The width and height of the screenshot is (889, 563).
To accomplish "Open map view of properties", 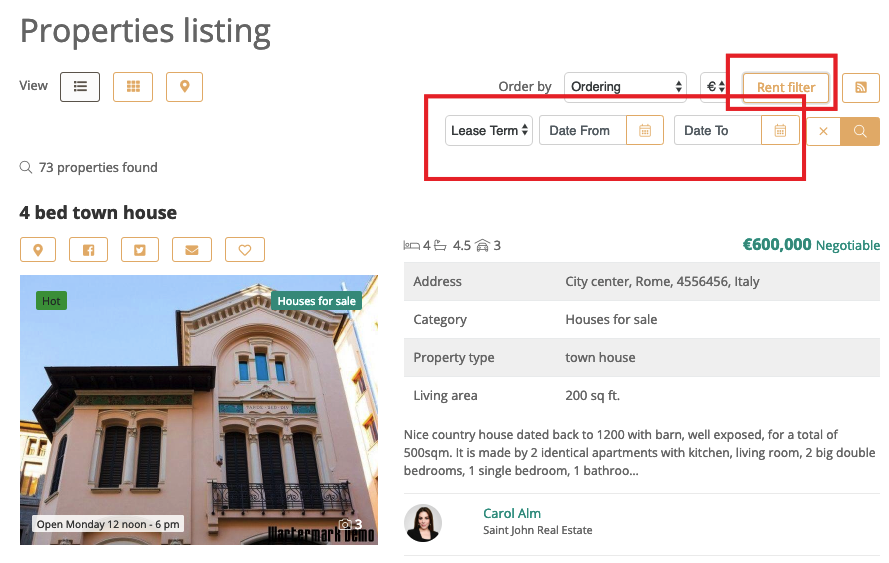I will pyautogui.click(x=184, y=87).
